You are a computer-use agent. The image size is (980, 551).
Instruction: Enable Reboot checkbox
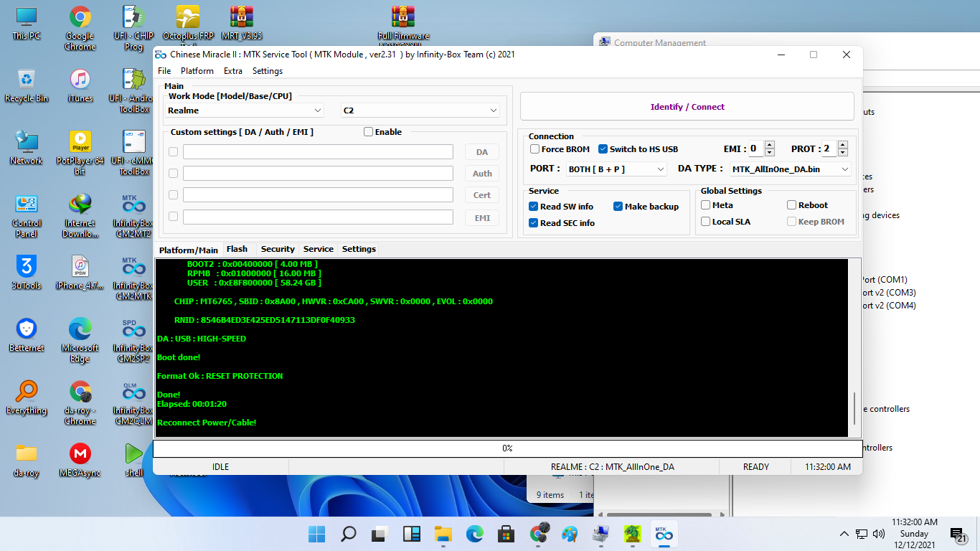(791, 205)
